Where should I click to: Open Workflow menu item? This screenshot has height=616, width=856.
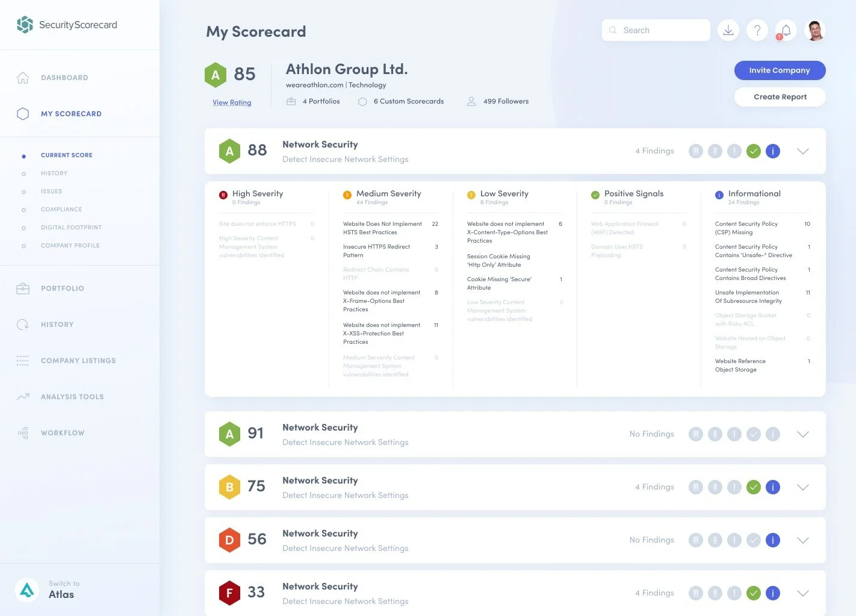tap(63, 433)
